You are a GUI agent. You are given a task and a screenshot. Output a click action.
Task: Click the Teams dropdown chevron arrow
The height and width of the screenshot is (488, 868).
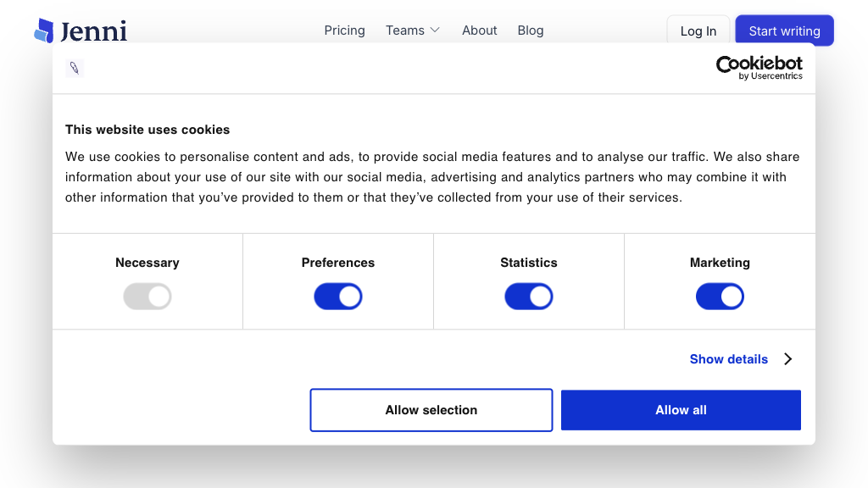tap(436, 30)
